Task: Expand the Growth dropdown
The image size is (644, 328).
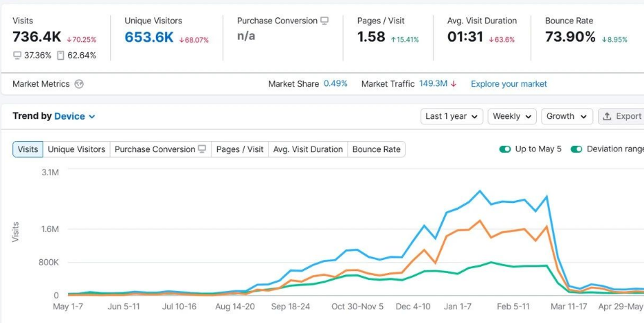Action: [x=566, y=116]
